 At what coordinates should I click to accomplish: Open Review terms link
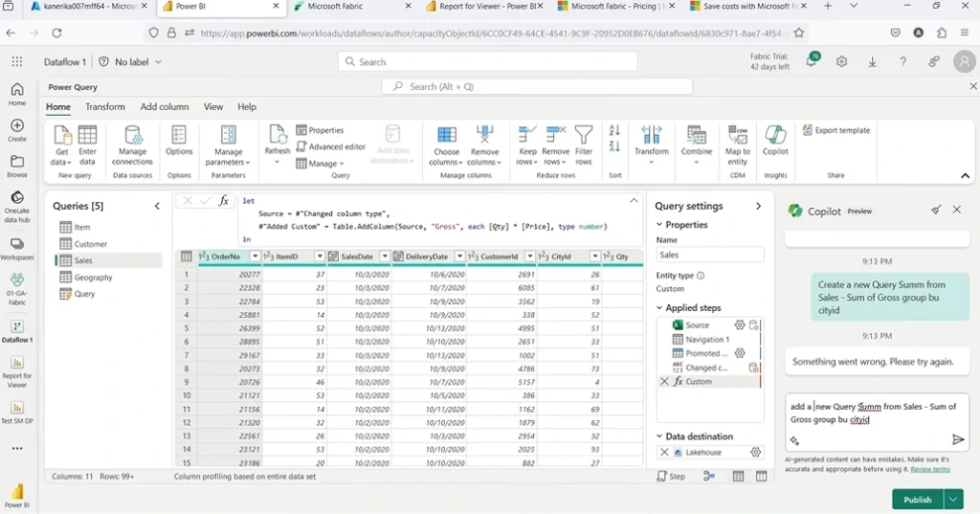pyautogui.click(x=930, y=469)
